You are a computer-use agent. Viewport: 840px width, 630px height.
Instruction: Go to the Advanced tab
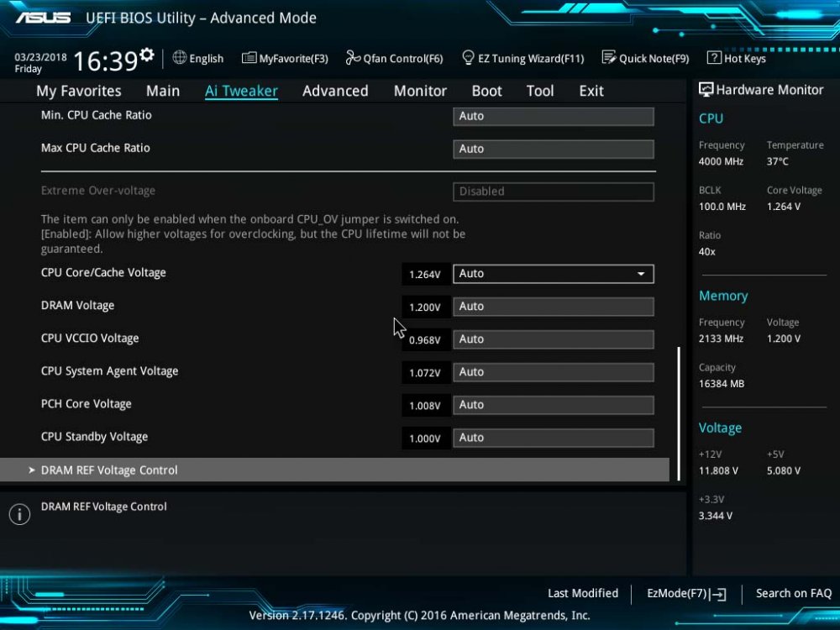tap(335, 91)
